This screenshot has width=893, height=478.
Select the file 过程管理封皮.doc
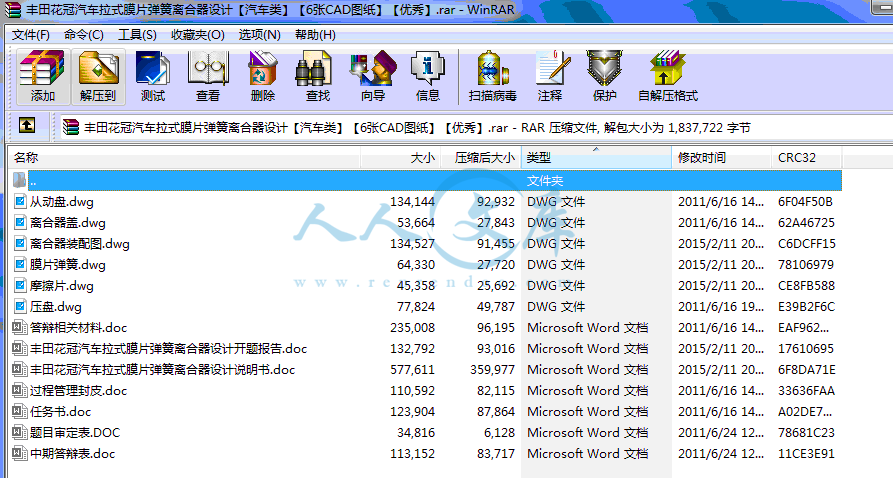(x=79, y=391)
